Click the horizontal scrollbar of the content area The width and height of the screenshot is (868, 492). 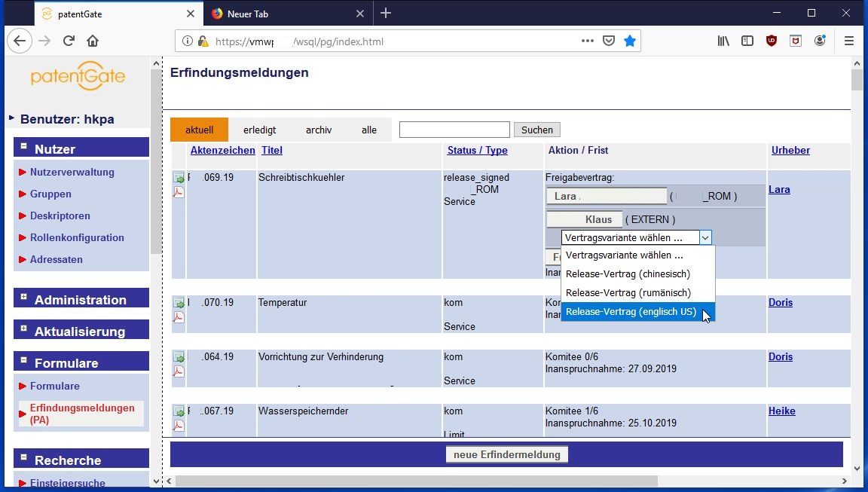point(416,481)
